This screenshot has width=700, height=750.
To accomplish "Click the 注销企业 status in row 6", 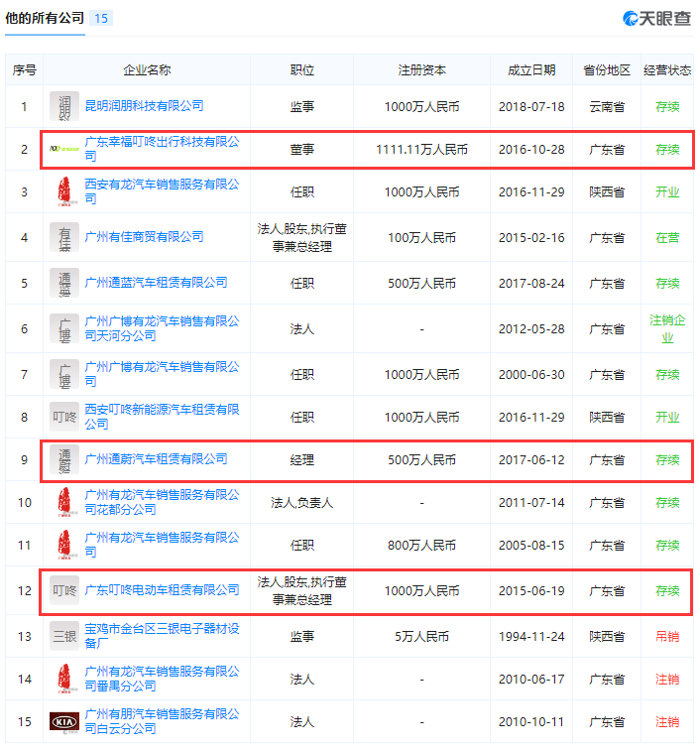I will point(667,329).
